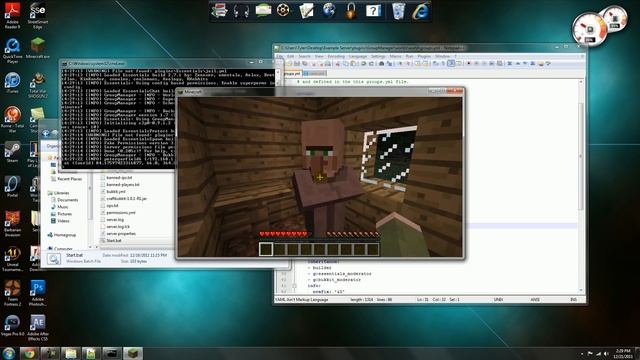The width and height of the screenshot is (640, 360).
Task: Click Windows Start orb
Action: (9, 353)
